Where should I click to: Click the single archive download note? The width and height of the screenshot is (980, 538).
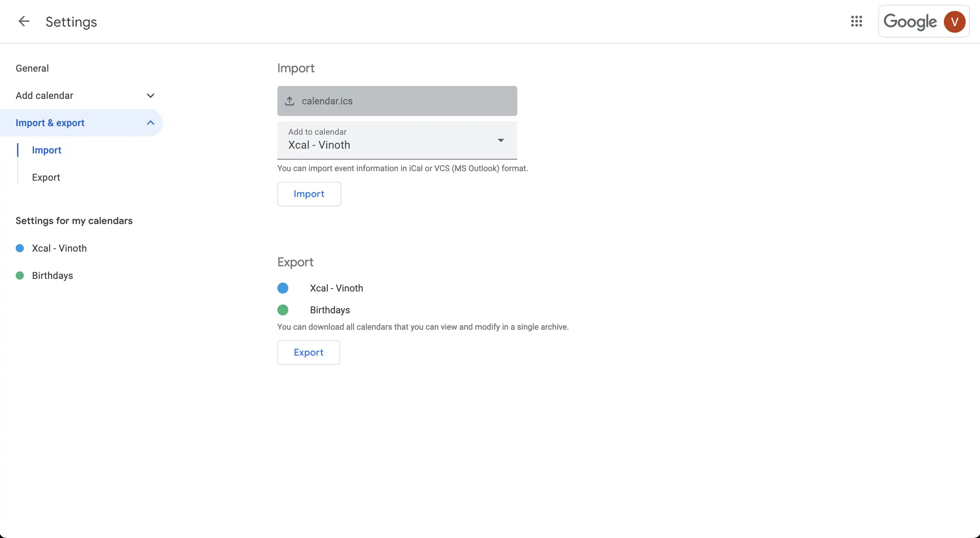click(423, 327)
